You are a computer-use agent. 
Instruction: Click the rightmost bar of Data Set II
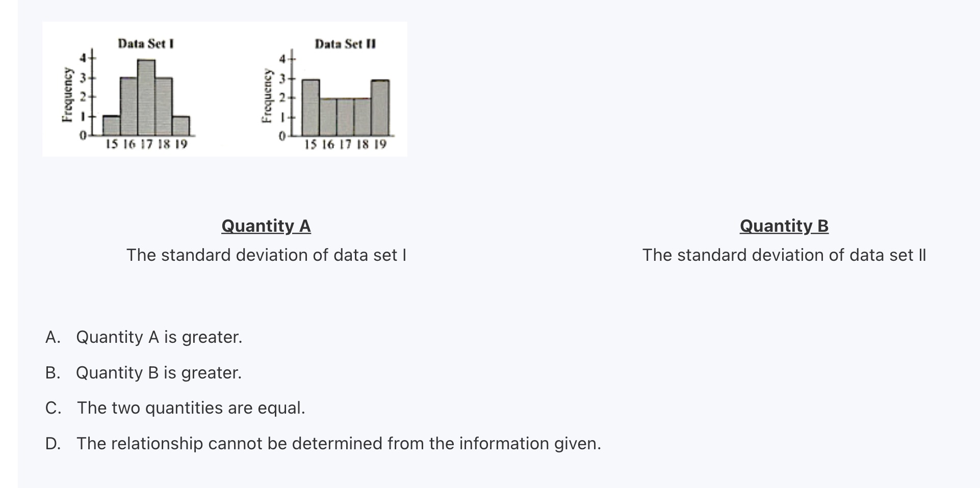click(380, 107)
